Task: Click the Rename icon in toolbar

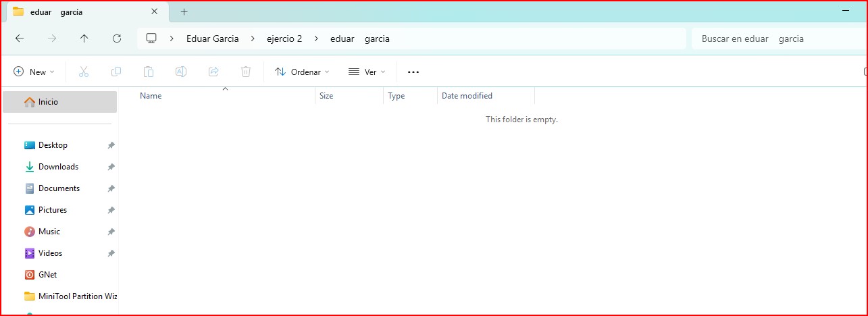Action: pyautogui.click(x=181, y=72)
